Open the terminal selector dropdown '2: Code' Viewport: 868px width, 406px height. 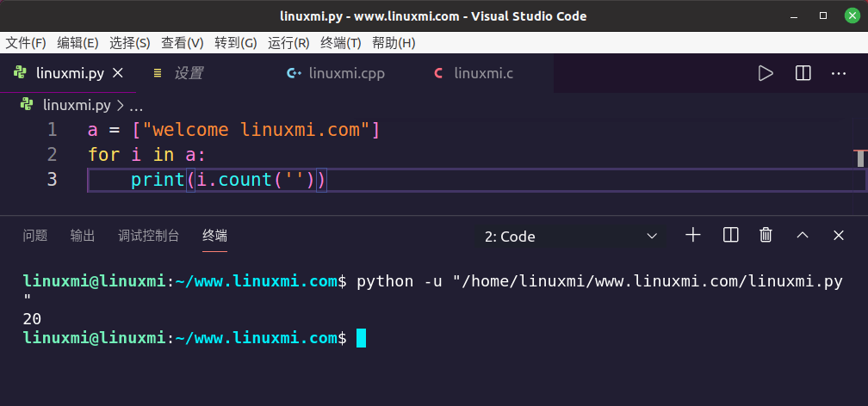[571, 236]
